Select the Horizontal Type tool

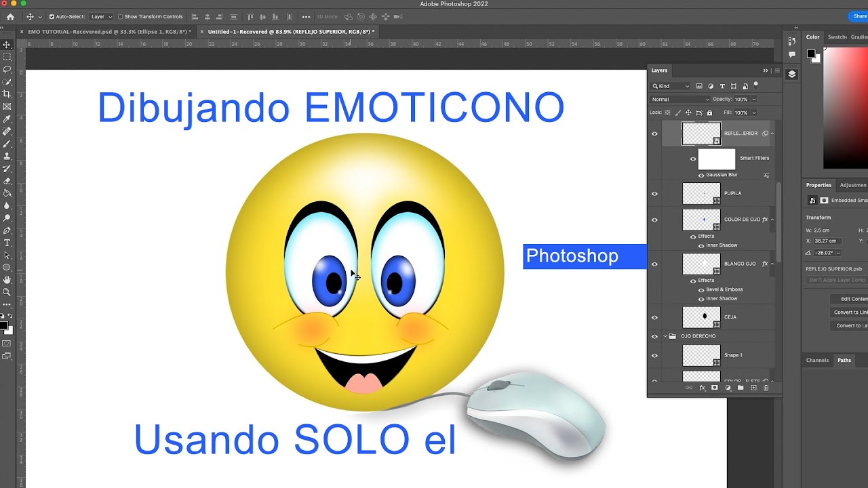(7, 243)
